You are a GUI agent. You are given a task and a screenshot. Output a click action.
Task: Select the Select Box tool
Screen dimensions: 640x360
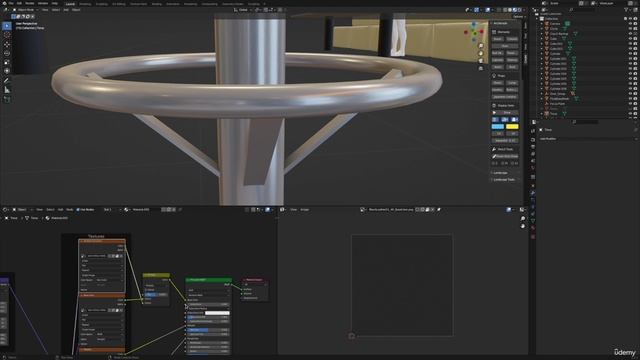coord(7,26)
